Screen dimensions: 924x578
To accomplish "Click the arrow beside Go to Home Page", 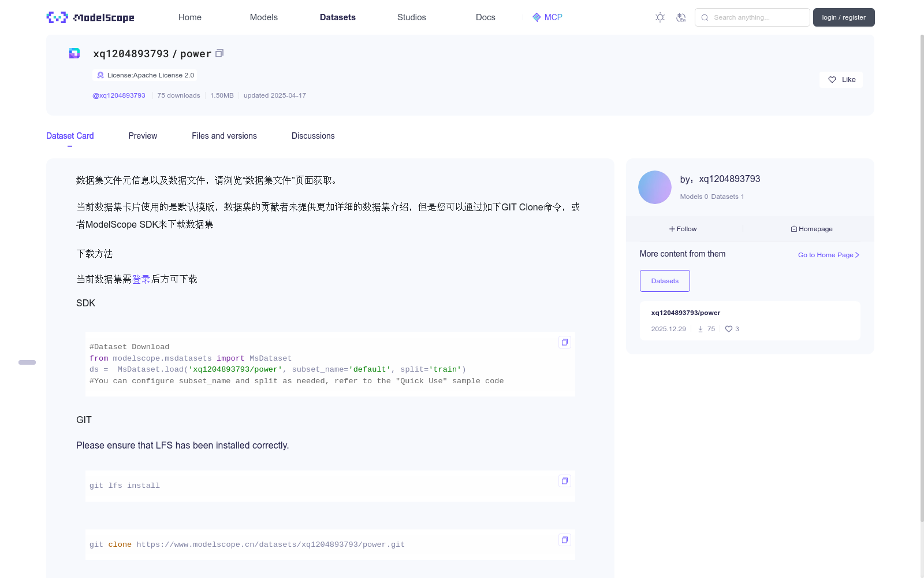I will coord(858,255).
